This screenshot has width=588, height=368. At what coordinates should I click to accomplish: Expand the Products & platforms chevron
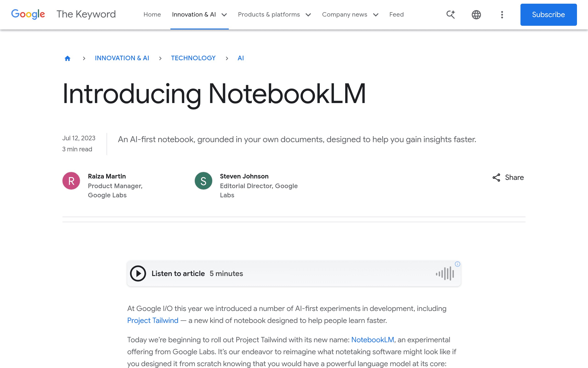[x=308, y=15]
